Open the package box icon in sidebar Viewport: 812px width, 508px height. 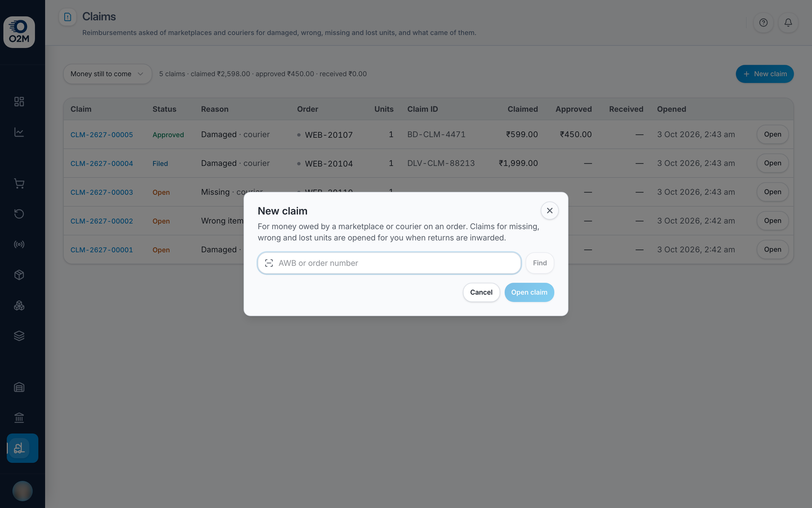(x=19, y=275)
